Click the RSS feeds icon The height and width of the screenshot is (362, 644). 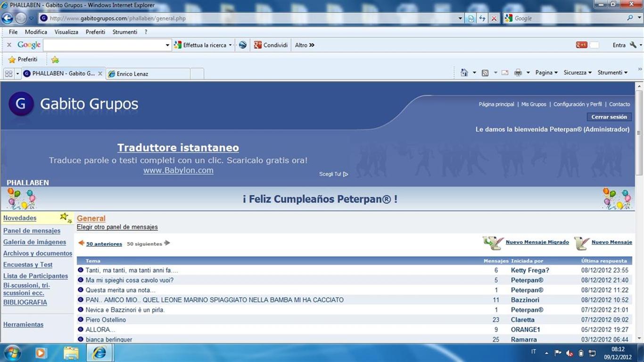[485, 73]
